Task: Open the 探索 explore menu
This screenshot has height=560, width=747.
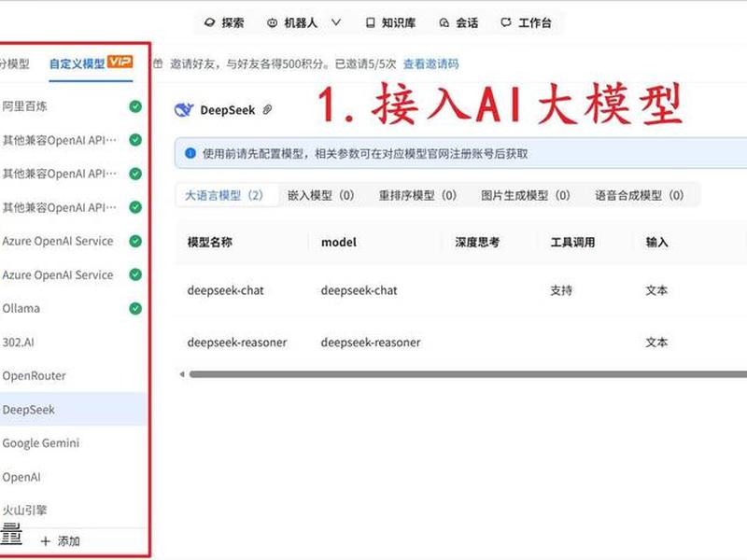Action: click(224, 22)
